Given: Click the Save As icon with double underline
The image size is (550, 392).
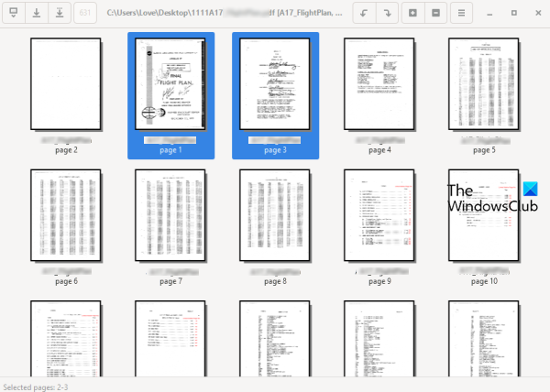Looking at the screenshot, I should pyautogui.click(x=60, y=13).
